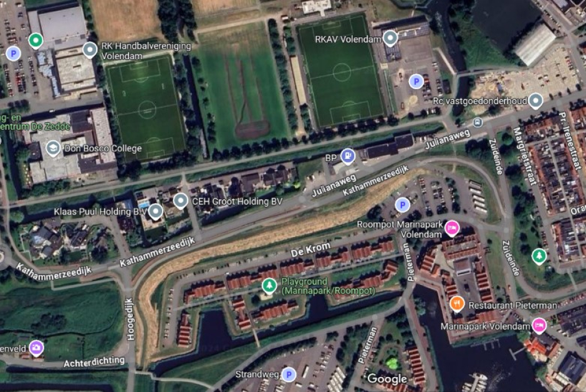Select the Marinapark Volendam pink lodging marker

[539, 325]
